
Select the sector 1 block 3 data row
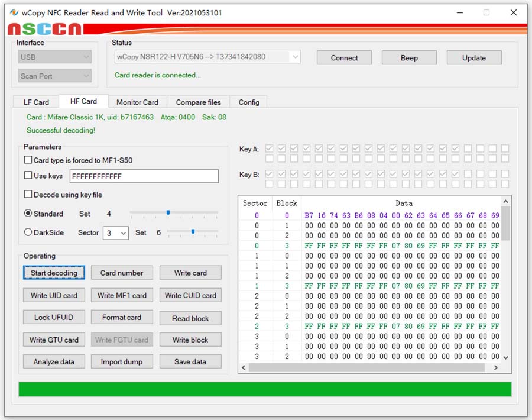(x=370, y=286)
